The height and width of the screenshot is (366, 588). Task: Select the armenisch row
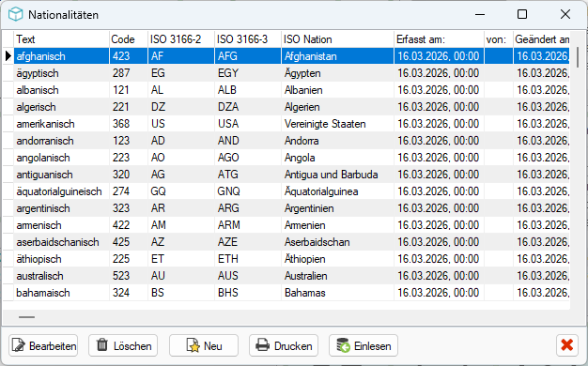292,225
